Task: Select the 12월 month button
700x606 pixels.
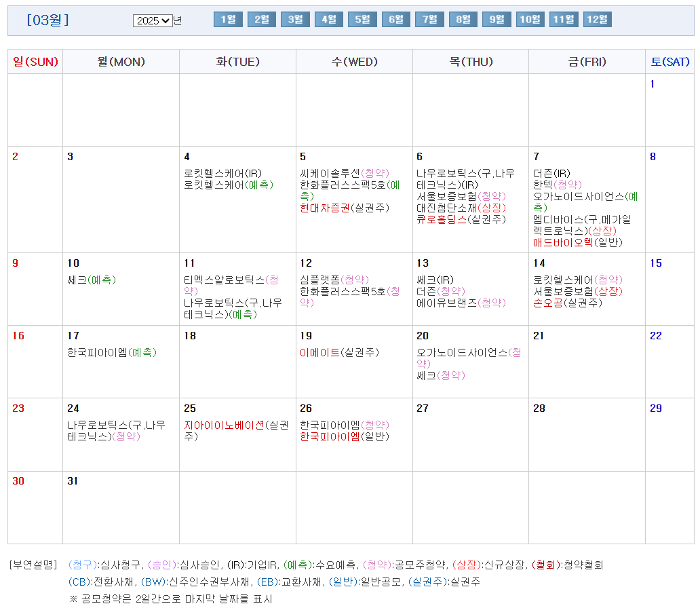Action: point(598,20)
